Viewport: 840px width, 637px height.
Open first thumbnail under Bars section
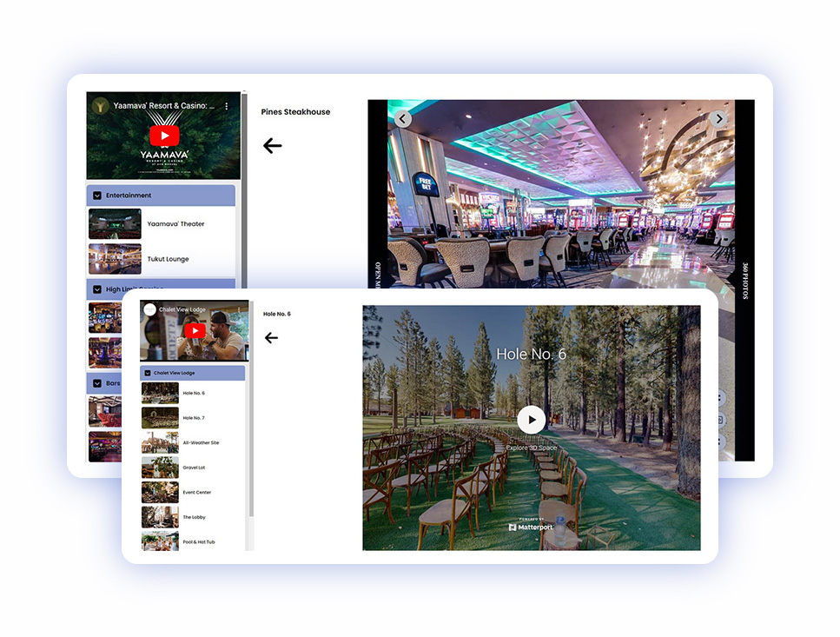105,411
